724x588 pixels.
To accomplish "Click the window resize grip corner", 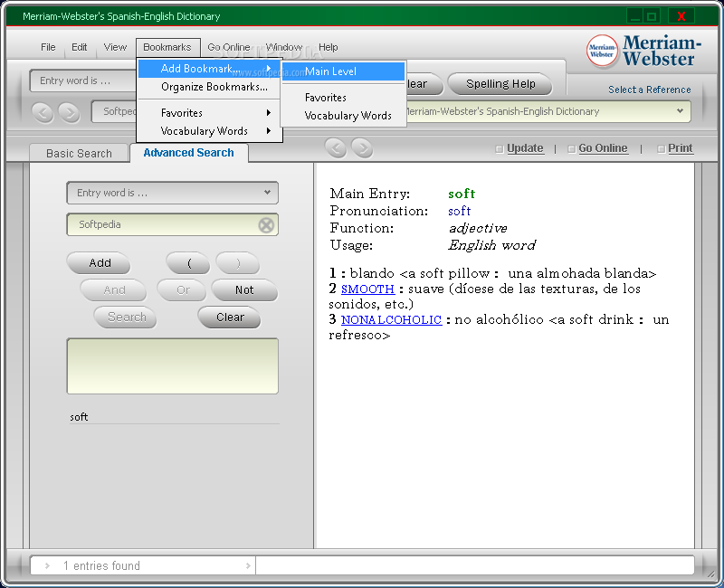I will tap(711, 574).
